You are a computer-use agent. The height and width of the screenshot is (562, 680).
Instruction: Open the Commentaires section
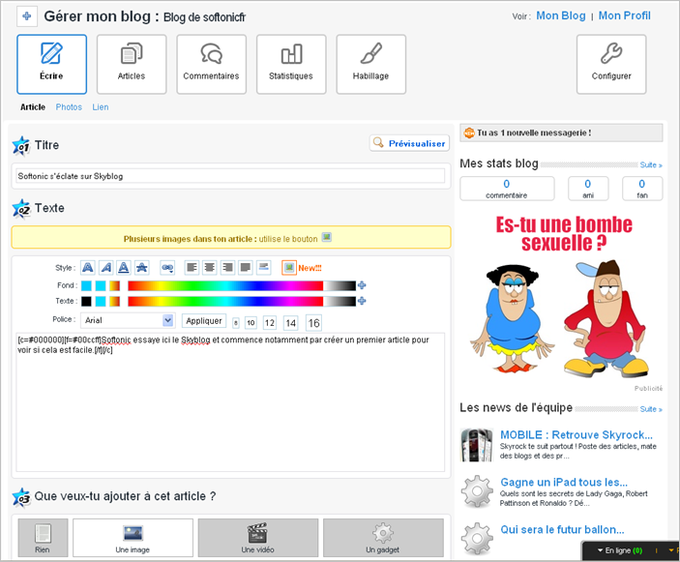211,64
